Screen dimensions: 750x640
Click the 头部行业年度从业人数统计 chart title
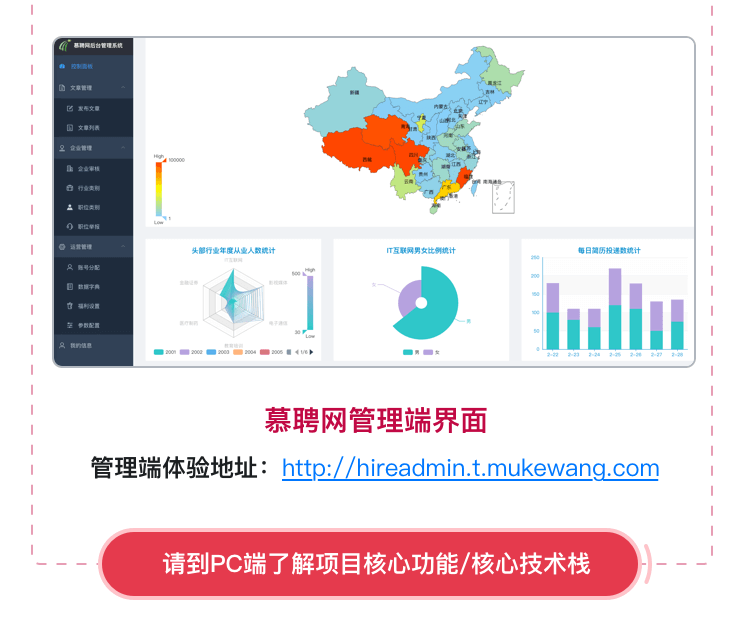tap(233, 250)
